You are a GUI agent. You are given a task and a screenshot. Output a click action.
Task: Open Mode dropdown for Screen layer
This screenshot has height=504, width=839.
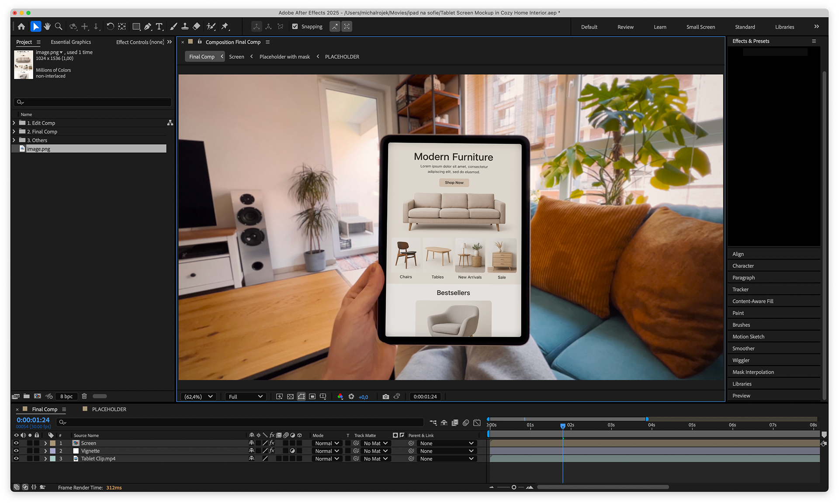[x=327, y=443]
